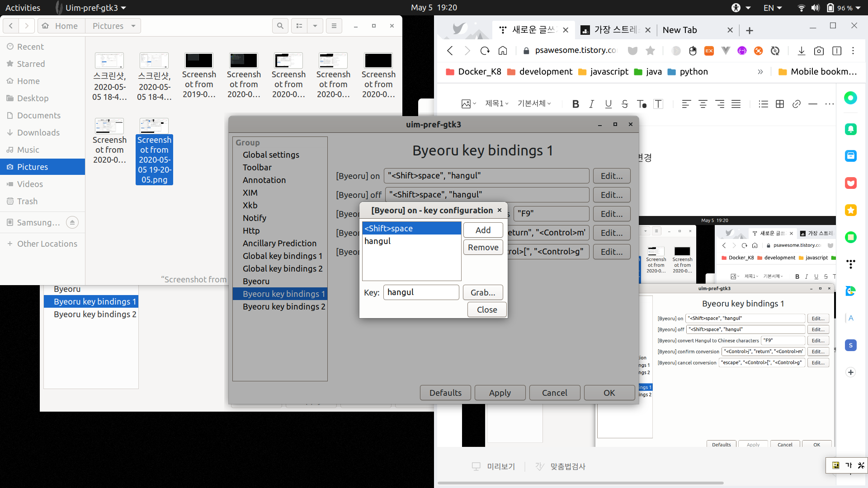Image resolution: width=868 pixels, height=488 pixels.
Task: Center-align text with the alignment icon
Action: coord(703,104)
